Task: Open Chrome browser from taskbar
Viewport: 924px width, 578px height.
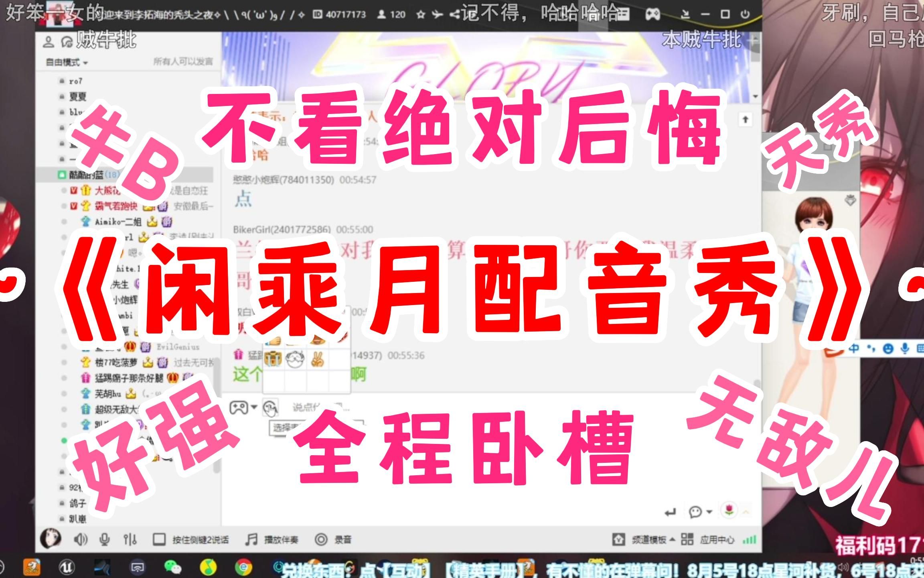Action: coord(243,567)
